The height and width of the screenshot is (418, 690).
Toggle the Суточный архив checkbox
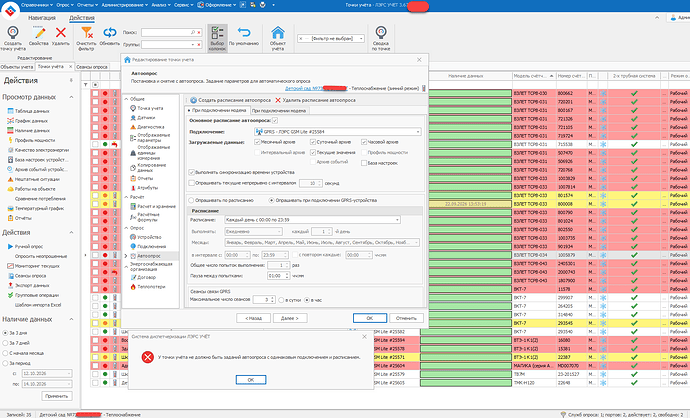click(313, 142)
